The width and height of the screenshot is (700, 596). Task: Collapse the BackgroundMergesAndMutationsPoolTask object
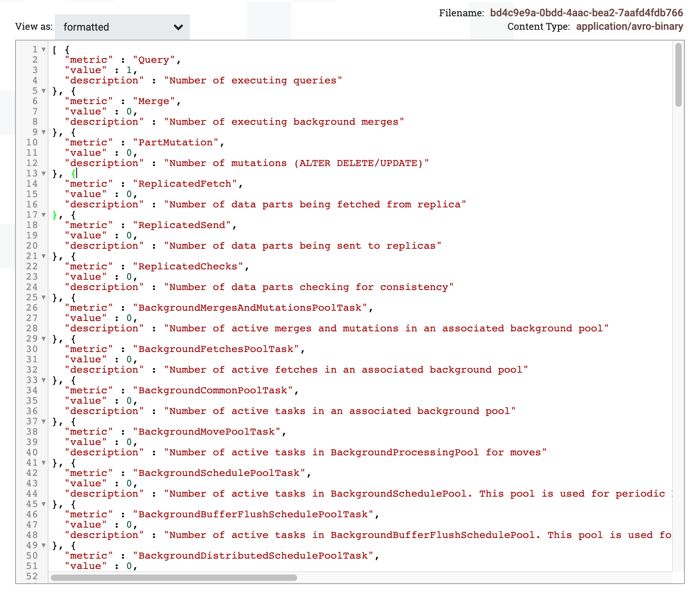pyautogui.click(x=43, y=297)
